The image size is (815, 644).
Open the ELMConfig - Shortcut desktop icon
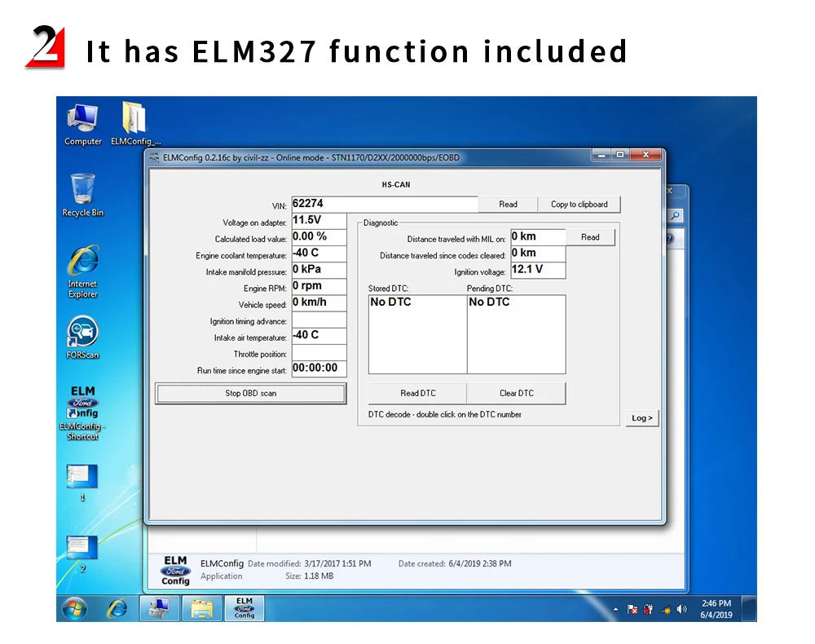tap(82, 413)
